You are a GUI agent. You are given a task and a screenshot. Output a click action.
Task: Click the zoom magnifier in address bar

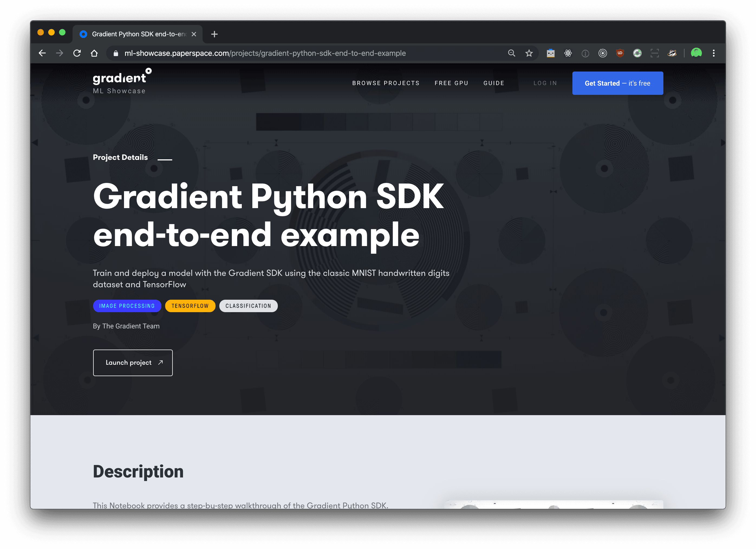pos(511,53)
